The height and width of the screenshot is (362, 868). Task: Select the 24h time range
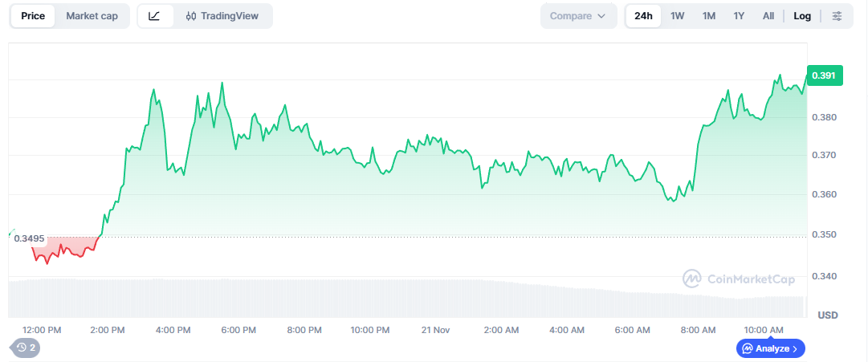(643, 16)
